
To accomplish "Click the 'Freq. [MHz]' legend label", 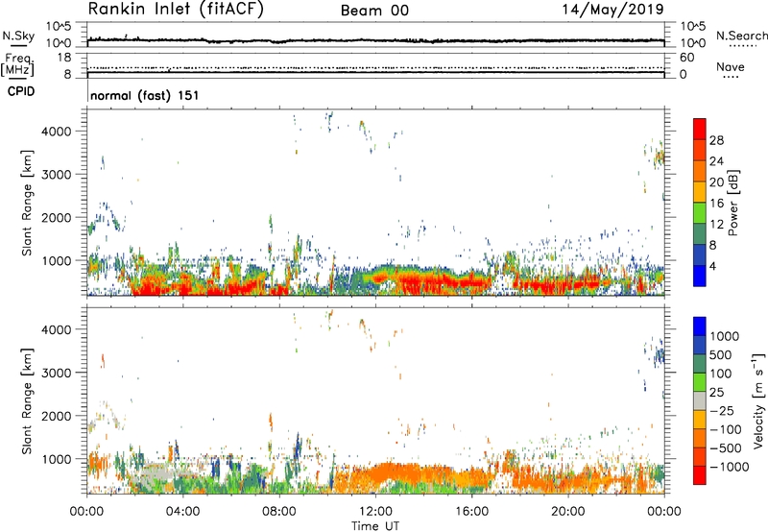I will pos(17,64).
